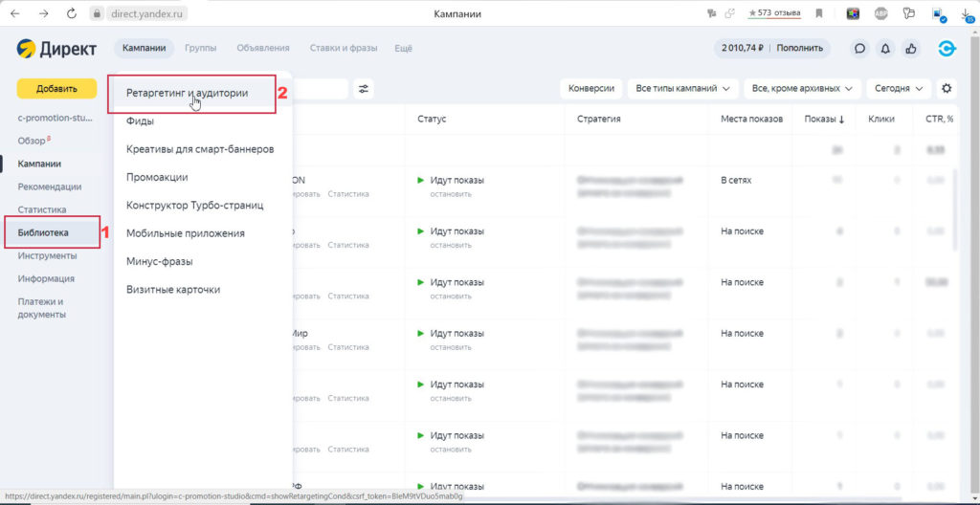This screenshot has height=505, width=980.
Task: Open 'Библиотека' in the left sidebar
Action: pyautogui.click(x=43, y=232)
